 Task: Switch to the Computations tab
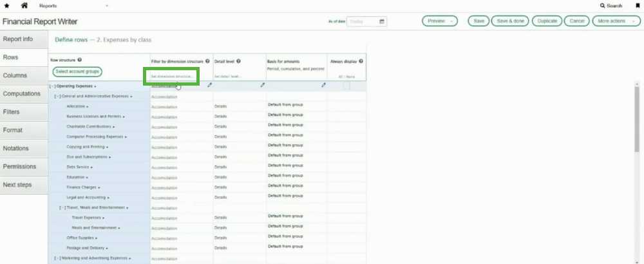point(24,93)
